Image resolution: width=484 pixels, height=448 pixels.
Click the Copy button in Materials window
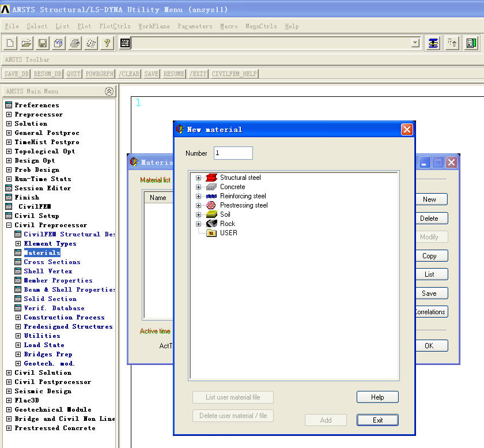click(x=431, y=256)
